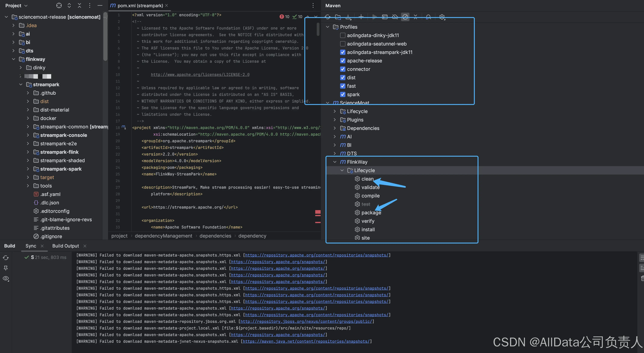Screen dimensions: 644x353
Task: Click Generate Sources and Update Folders icon
Action: pos(338,17)
